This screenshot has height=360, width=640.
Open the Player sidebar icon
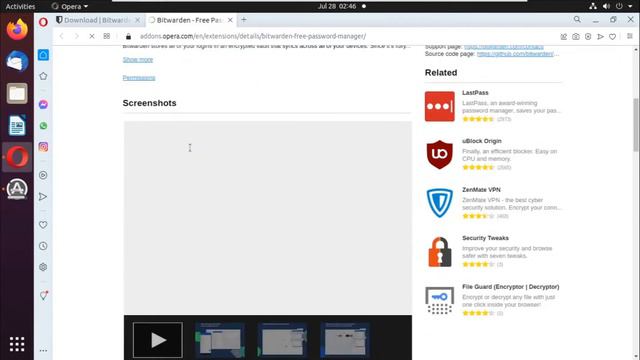coord(43,175)
